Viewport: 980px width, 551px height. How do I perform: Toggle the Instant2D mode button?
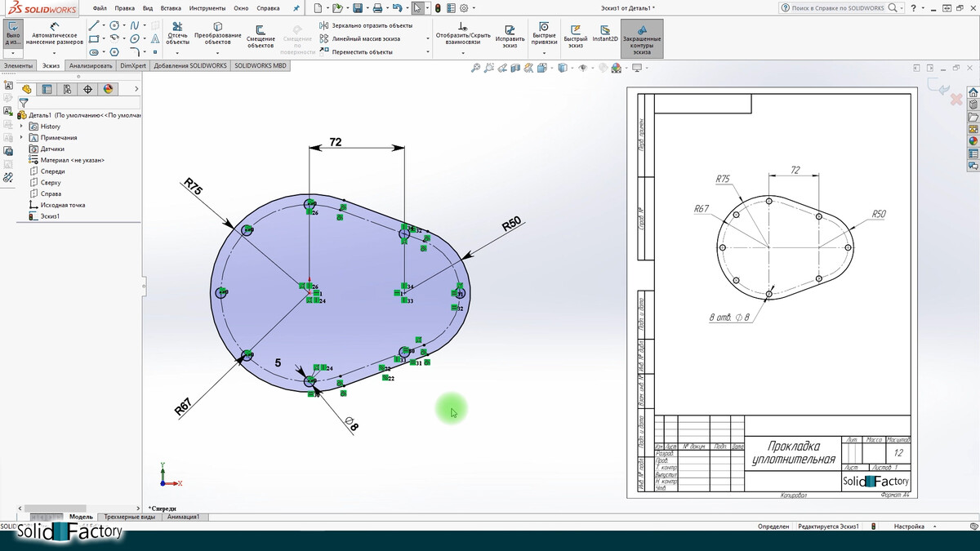(604, 33)
